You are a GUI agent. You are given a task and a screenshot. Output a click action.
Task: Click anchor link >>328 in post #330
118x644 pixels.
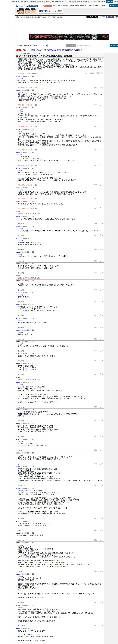pyautogui.click(x=20, y=229)
